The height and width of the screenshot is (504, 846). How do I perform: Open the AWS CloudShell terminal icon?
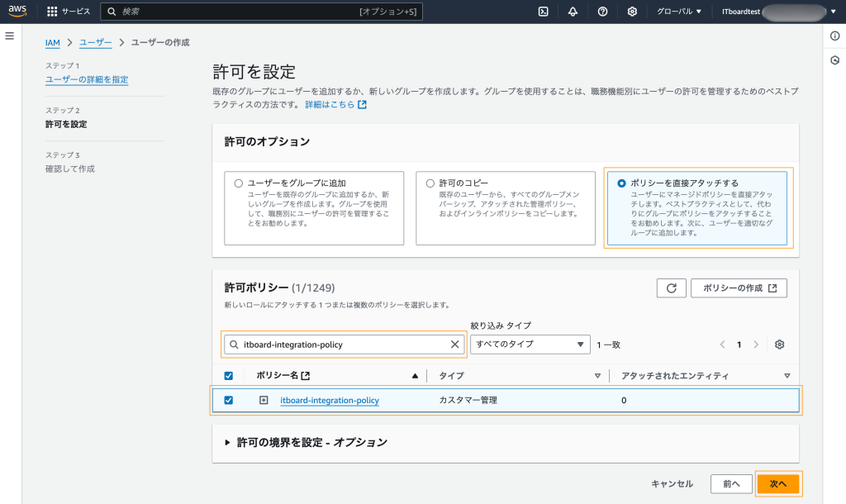544,12
